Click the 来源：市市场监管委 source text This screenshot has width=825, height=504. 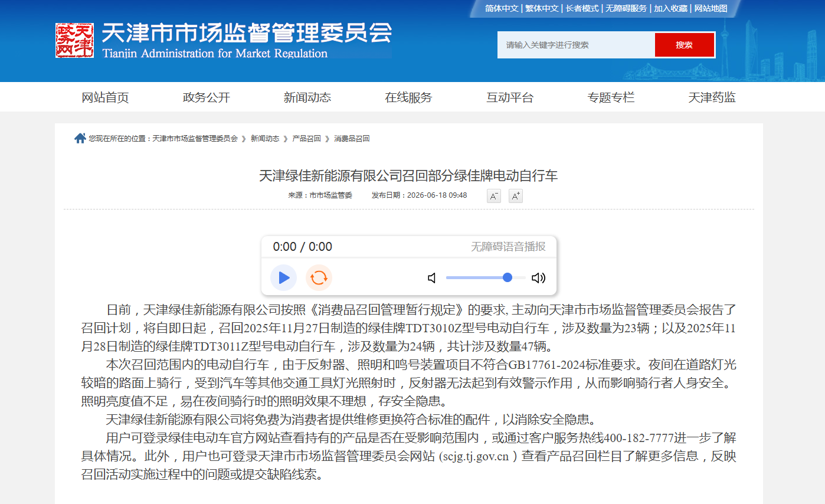(320, 195)
